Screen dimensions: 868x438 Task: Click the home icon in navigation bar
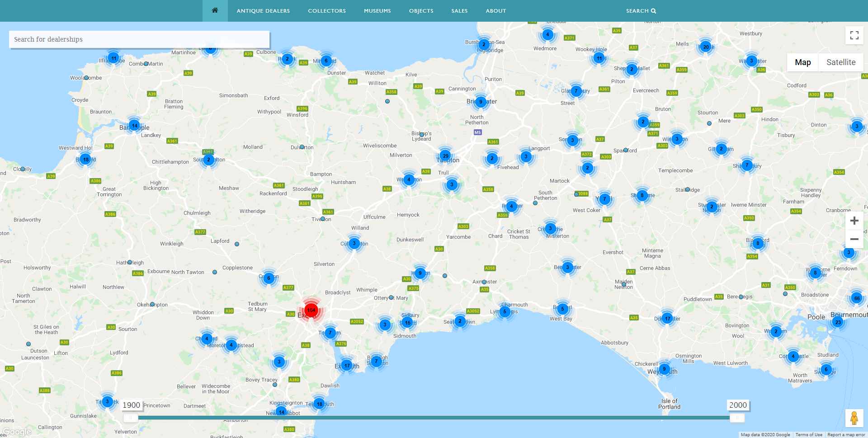[x=215, y=10]
